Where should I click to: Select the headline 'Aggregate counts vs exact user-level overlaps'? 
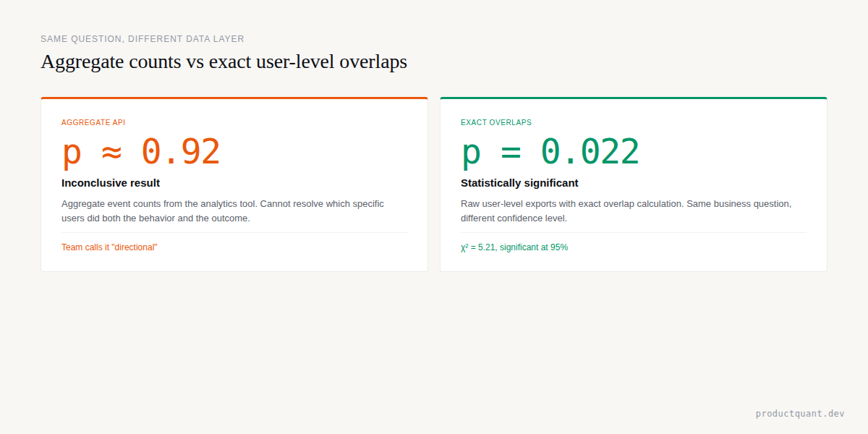tap(224, 61)
